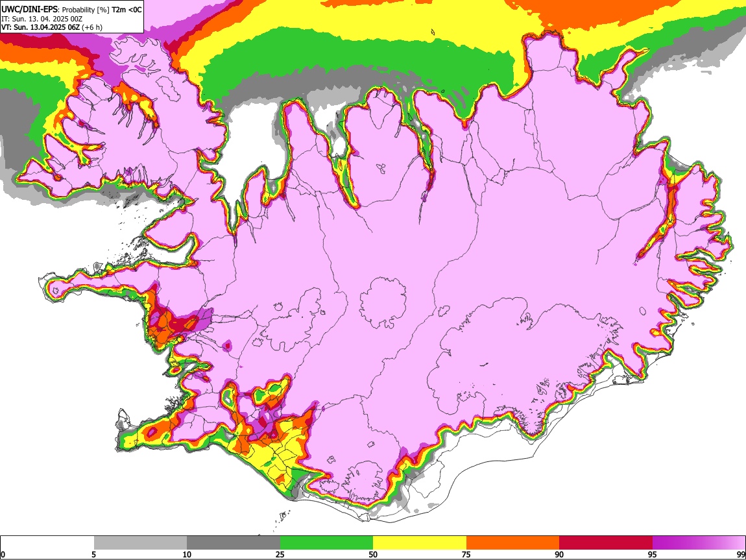Click the legend tick label '25'
This screenshot has height=560, width=746.
tap(280, 555)
